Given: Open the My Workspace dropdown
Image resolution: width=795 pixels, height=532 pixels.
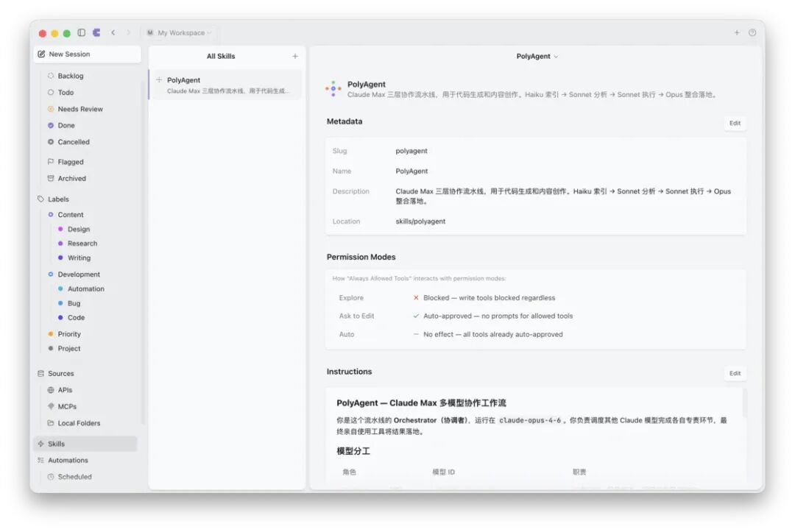Looking at the screenshot, I should (x=179, y=33).
